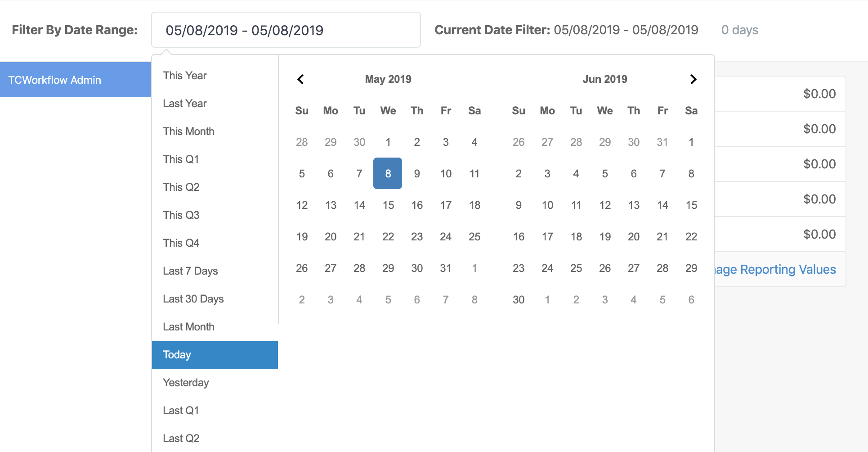Screen dimensions: 868x452
Task: Select the Last Year range
Action: pos(215,104)
